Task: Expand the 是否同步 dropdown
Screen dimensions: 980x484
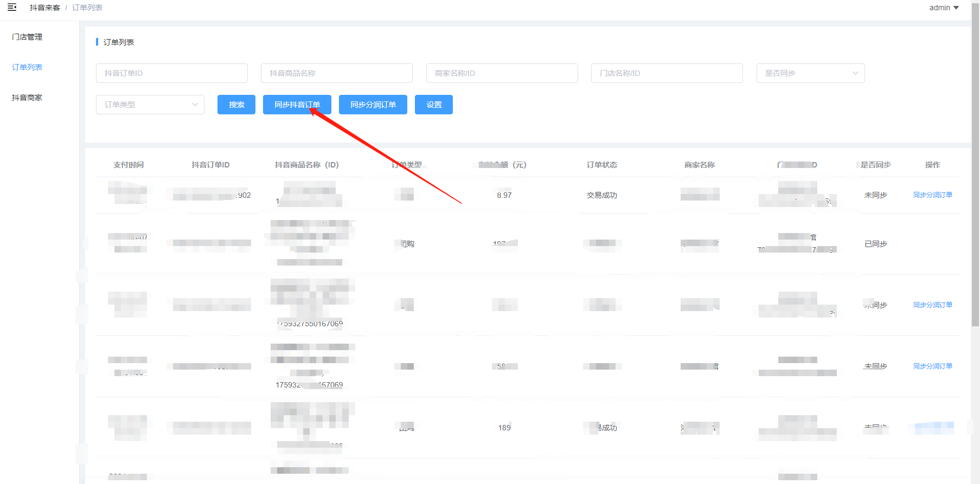Action: (x=810, y=73)
